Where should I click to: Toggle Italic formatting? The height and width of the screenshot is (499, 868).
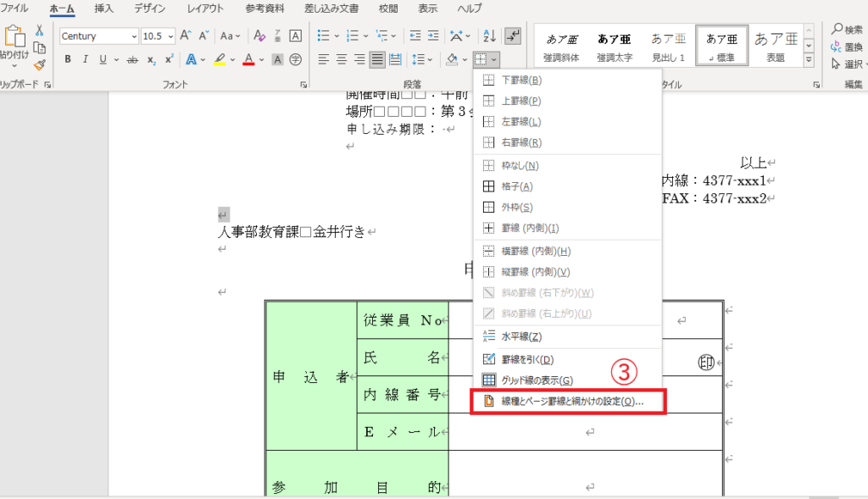(x=86, y=60)
